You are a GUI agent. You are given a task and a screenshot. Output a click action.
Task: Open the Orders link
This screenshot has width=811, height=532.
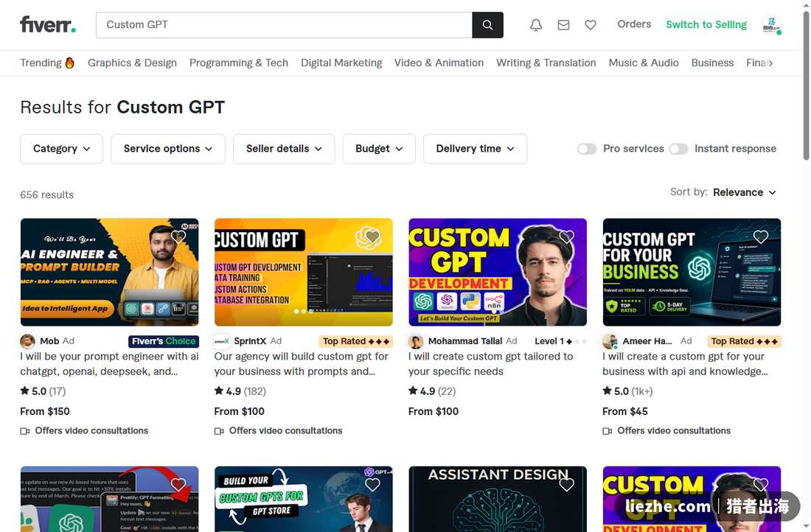(634, 24)
